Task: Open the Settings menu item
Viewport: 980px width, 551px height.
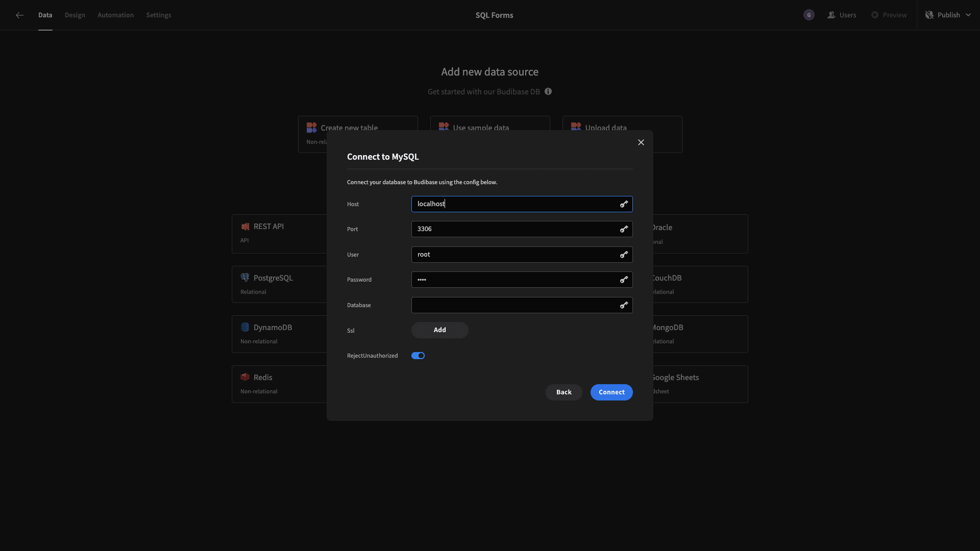Action: (x=158, y=15)
